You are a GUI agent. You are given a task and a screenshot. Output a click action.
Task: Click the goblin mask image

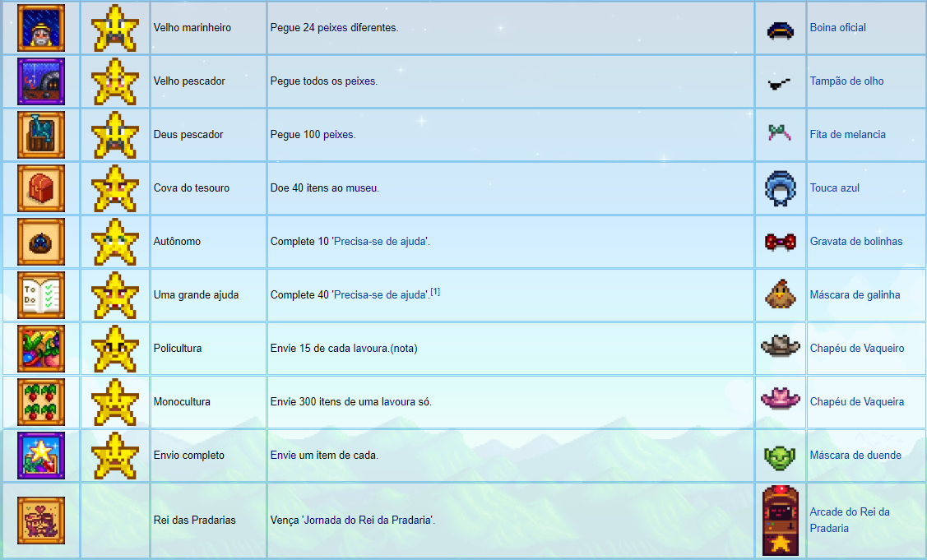click(781, 456)
